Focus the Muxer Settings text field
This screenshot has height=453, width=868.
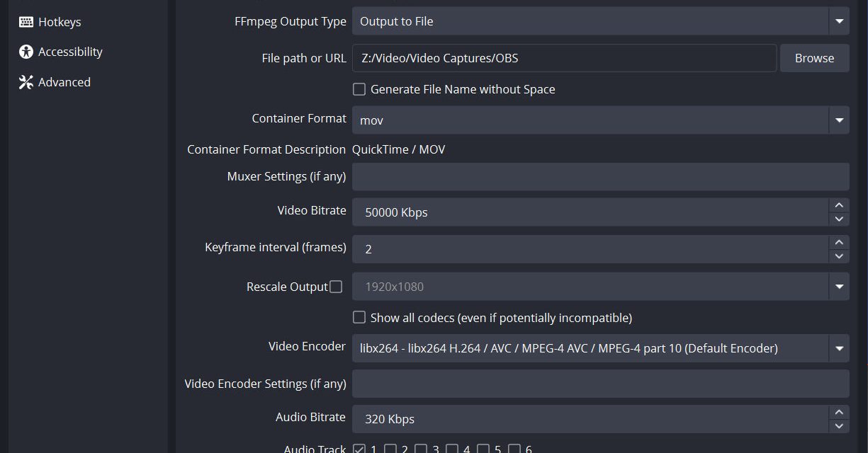pos(600,177)
